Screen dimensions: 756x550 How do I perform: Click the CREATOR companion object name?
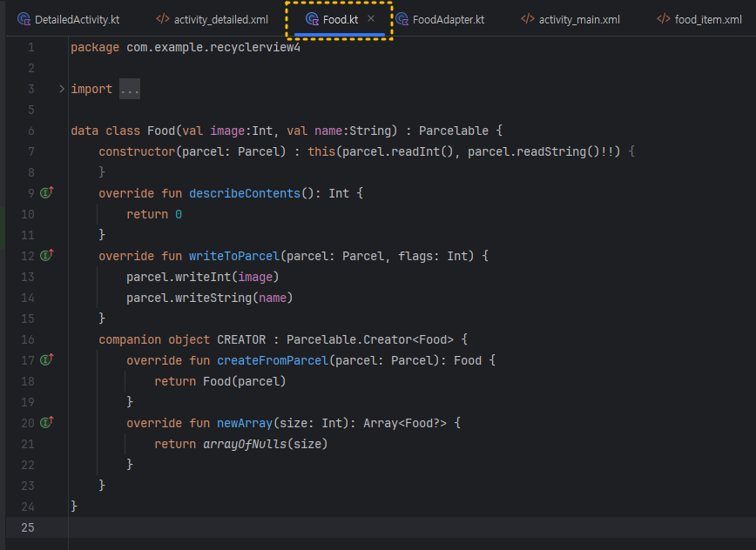tap(241, 339)
